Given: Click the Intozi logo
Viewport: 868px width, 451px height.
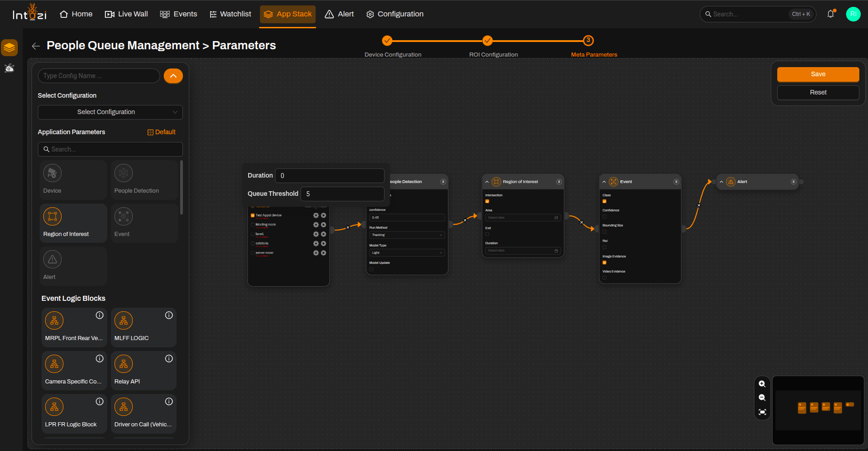Looking at the screenshot, I should click(30, 12).
